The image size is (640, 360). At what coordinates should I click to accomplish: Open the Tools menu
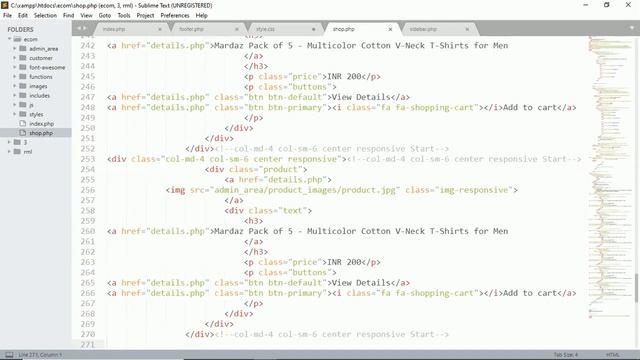click(x=124, y=16)
